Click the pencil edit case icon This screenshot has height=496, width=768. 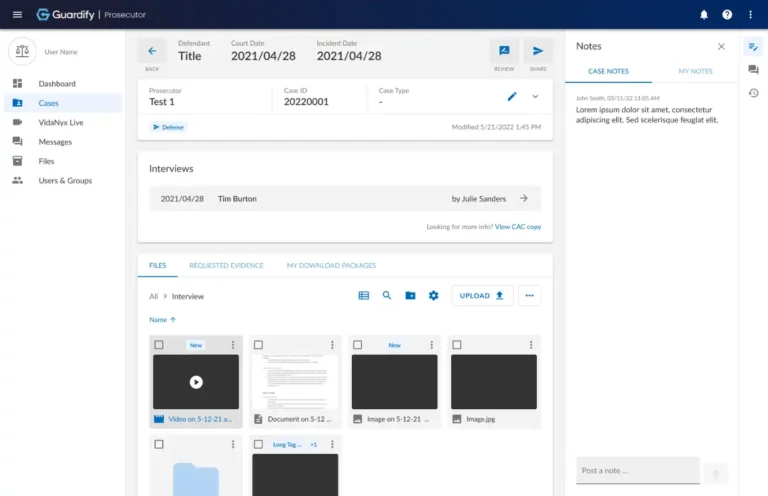pos(512,96)
